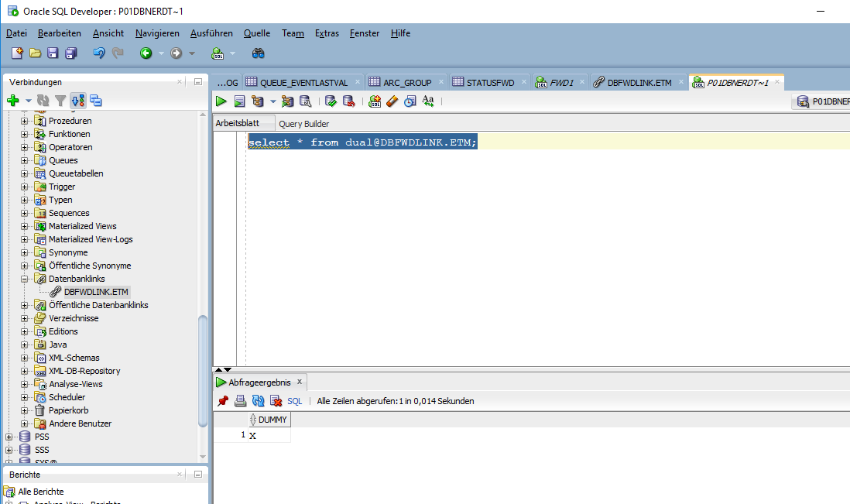The height and width of the screenshot is (504, 850).
Task: Click the SQL link in result toolbar
Action: [x=295, y=401]
